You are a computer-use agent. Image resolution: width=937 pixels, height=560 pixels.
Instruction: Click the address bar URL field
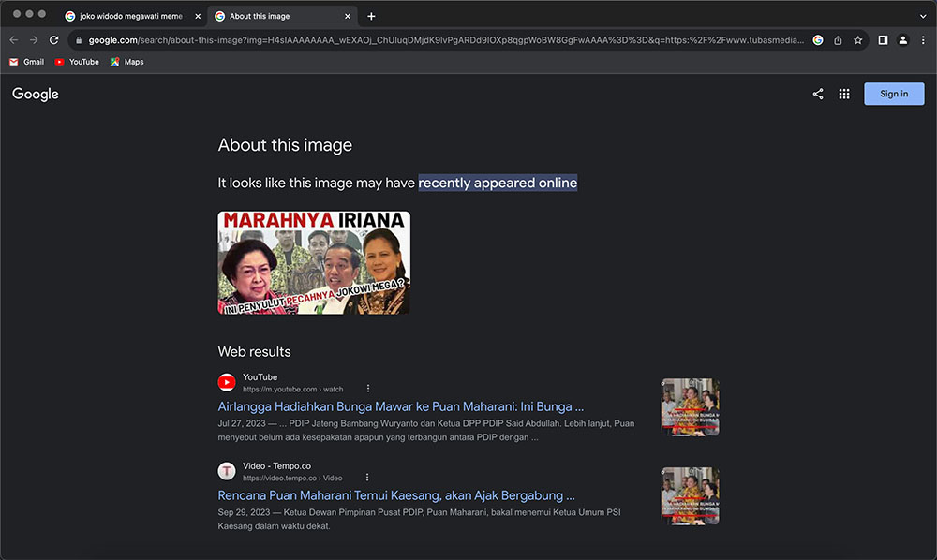[x=440, y=40]
